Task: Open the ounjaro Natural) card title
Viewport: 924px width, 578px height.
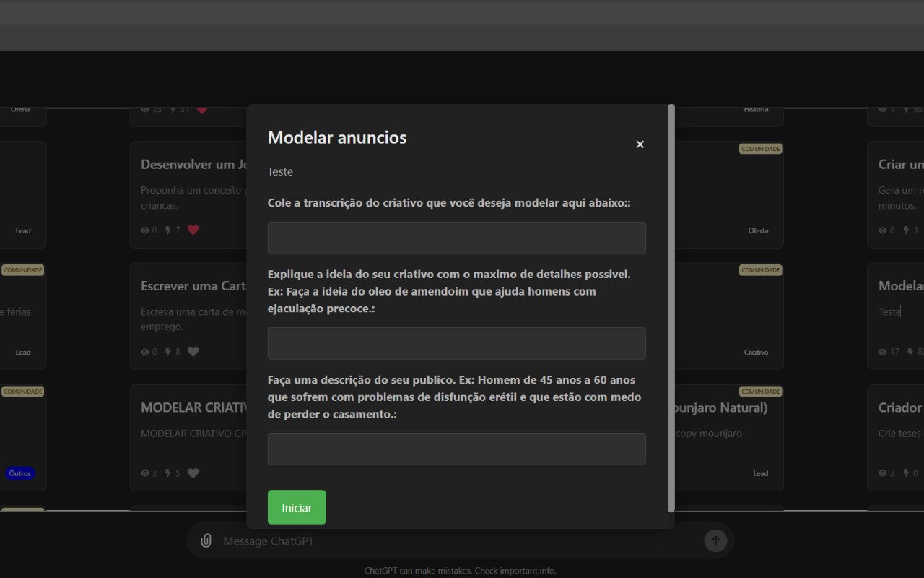Action: (721, 407)
